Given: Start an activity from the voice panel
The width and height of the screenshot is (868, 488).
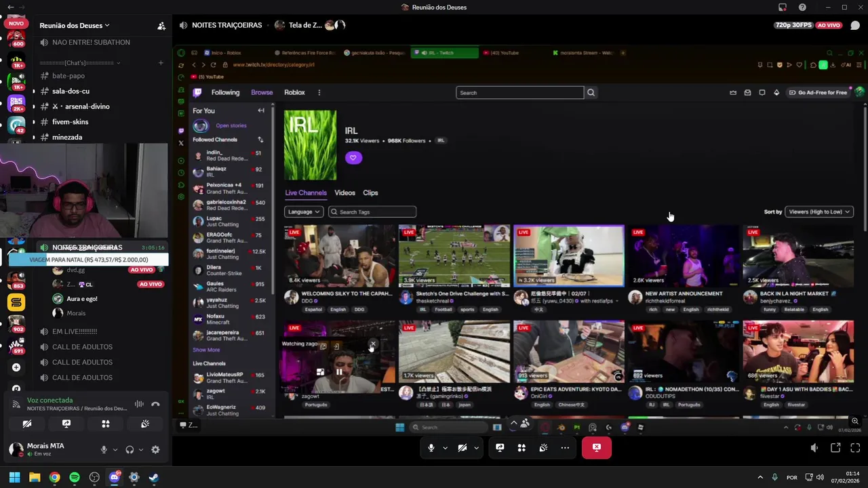Looking at the screenshot, I should click(x=106, y=424).
